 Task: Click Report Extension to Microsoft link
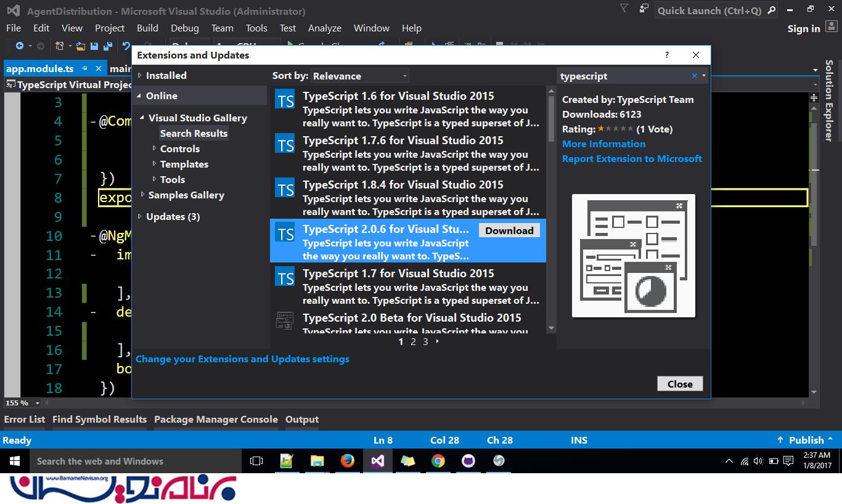coord(632,158)
